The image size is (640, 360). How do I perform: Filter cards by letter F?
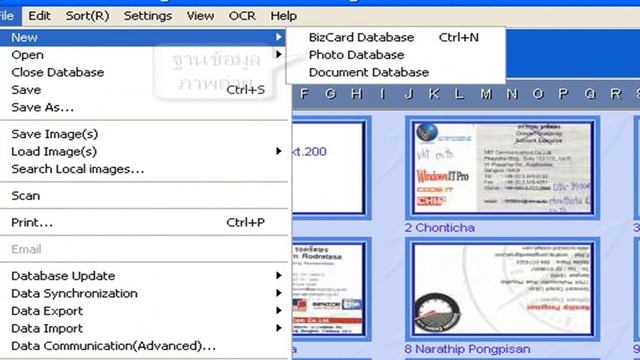click(x=304, y=94)
